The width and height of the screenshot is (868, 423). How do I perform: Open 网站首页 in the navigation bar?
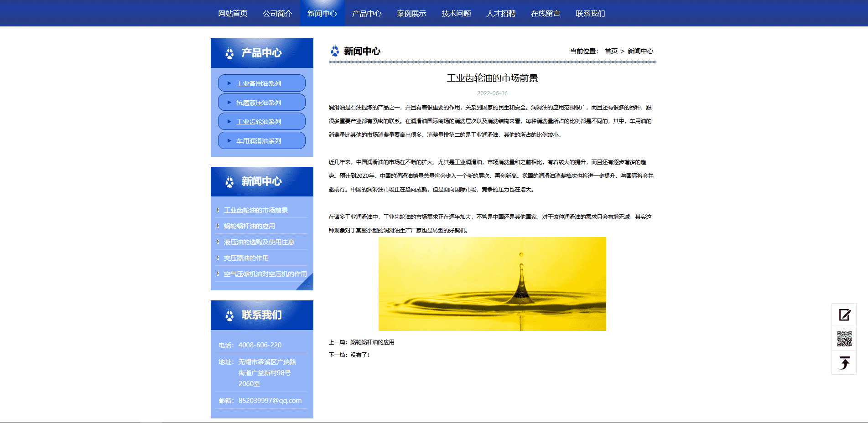233,14
